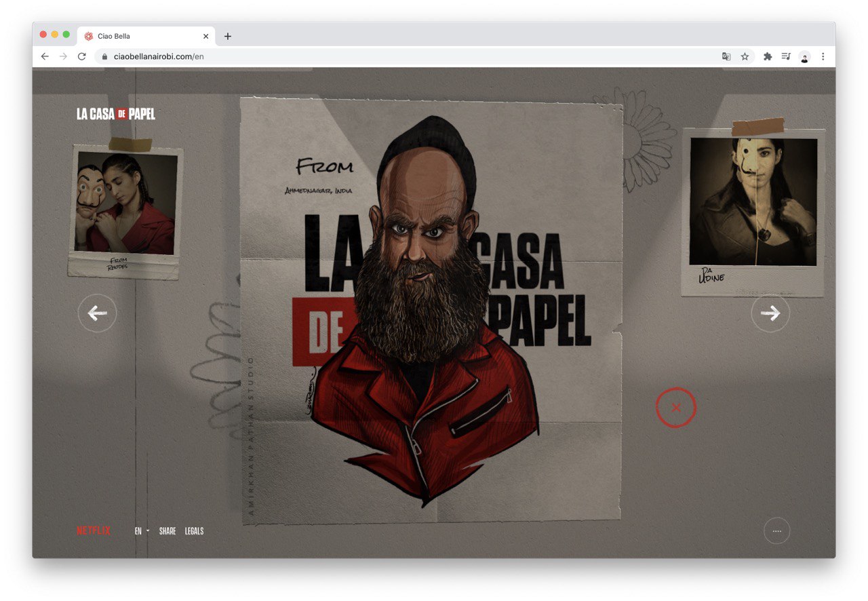Open the EN language dropdown
This screenshot has width=868, height=601.
point(142,531)
